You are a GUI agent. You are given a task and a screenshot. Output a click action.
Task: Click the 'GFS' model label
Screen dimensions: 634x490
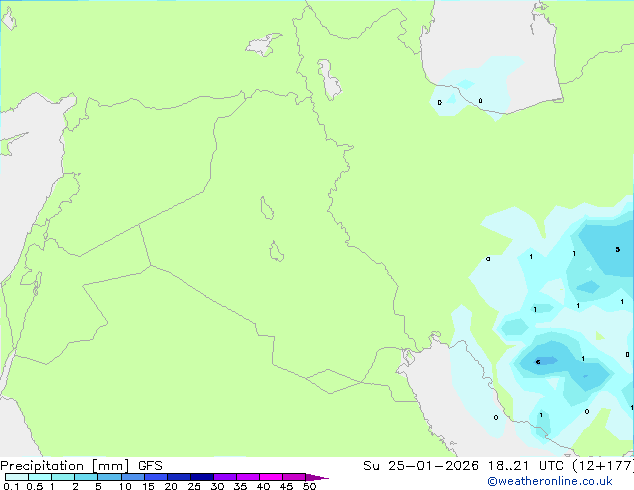[150, 466]
